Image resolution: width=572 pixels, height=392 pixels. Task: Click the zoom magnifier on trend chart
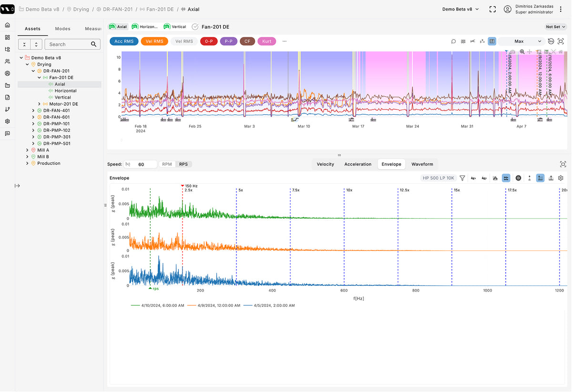(x=522, y=51)
